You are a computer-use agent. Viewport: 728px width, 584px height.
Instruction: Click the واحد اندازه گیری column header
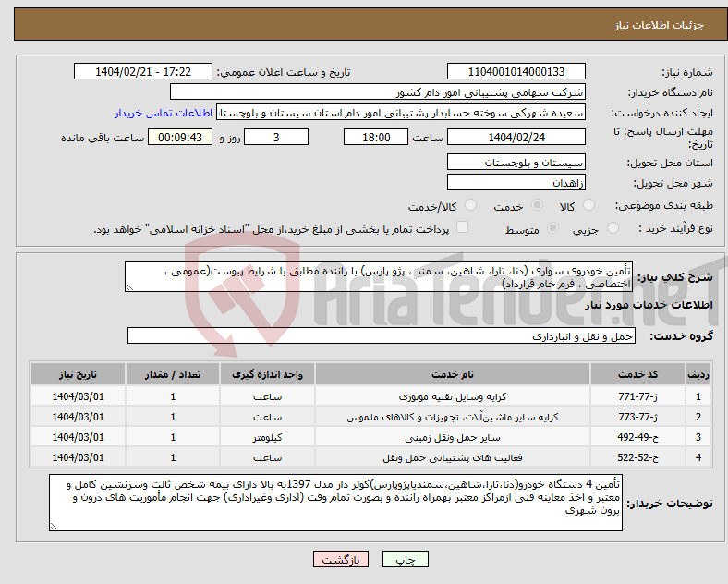tap(267, 374)
